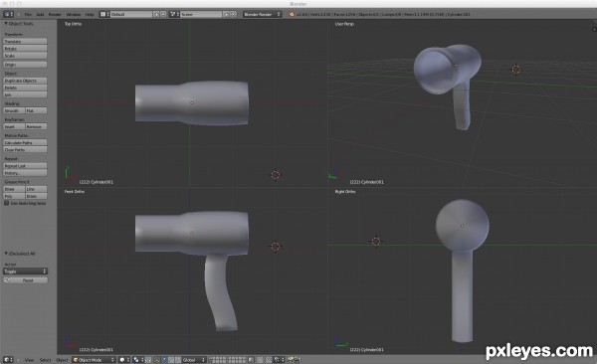Viewport: 597px width, 364px height.
Task: Click Calculate Paths for motion paths
Action: tap(25, 143)
